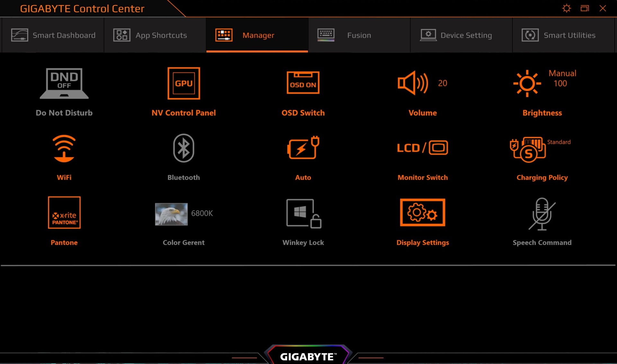
Task: Click the Display Settings label
Action: [423, 243]
